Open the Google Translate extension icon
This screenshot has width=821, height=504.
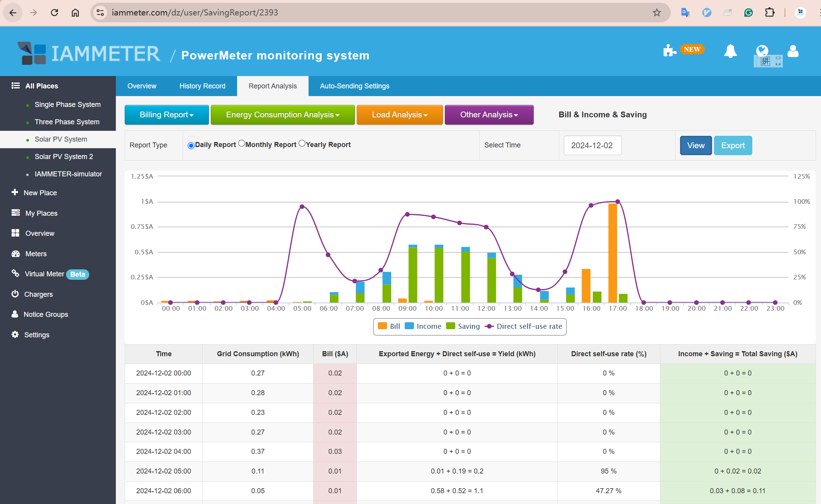coord(685,13)
